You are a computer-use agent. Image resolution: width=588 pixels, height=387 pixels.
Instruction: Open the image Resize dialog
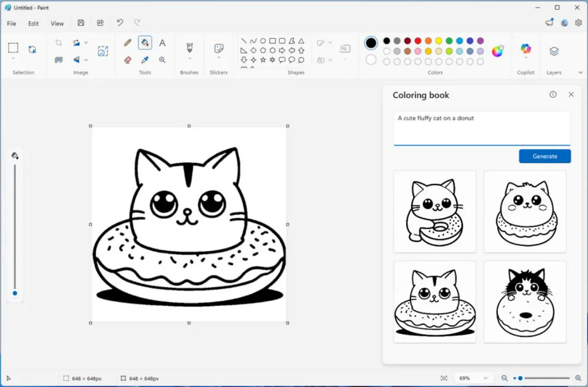(x=103, y=51)
